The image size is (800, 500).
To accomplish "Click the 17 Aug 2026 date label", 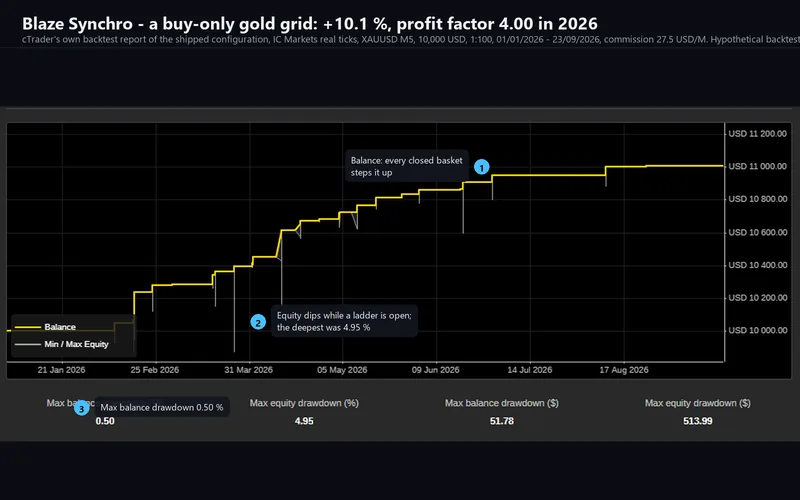I will click(623, 370).
